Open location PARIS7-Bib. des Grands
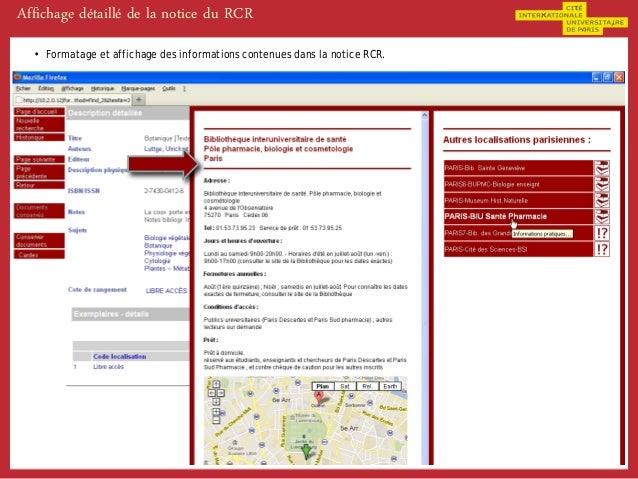638x479 pixels. click(519, 233)
